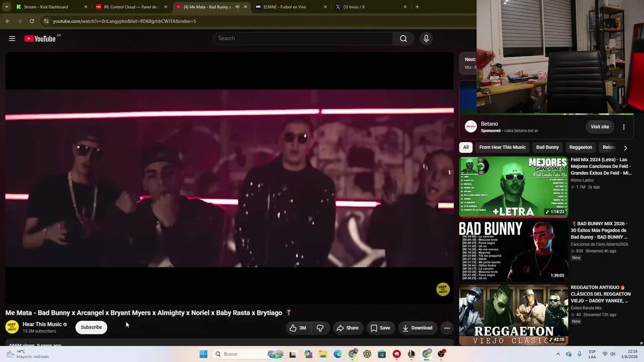Open Hear This Music channel name link
The height and width of the screenshot is (362, 644).
[42, 324]
